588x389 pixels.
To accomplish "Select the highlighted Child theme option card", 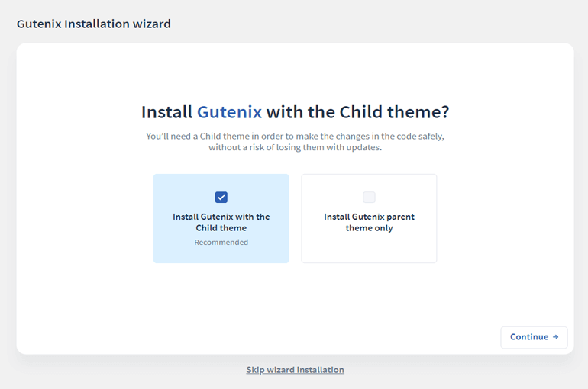I will (x=221, y=218).
